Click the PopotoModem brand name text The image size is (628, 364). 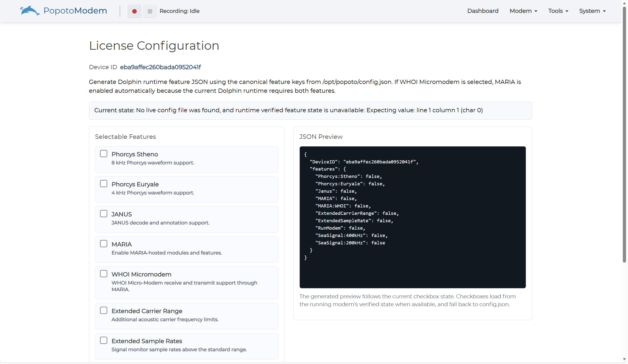pyautogui.click(x=75, y=11)
